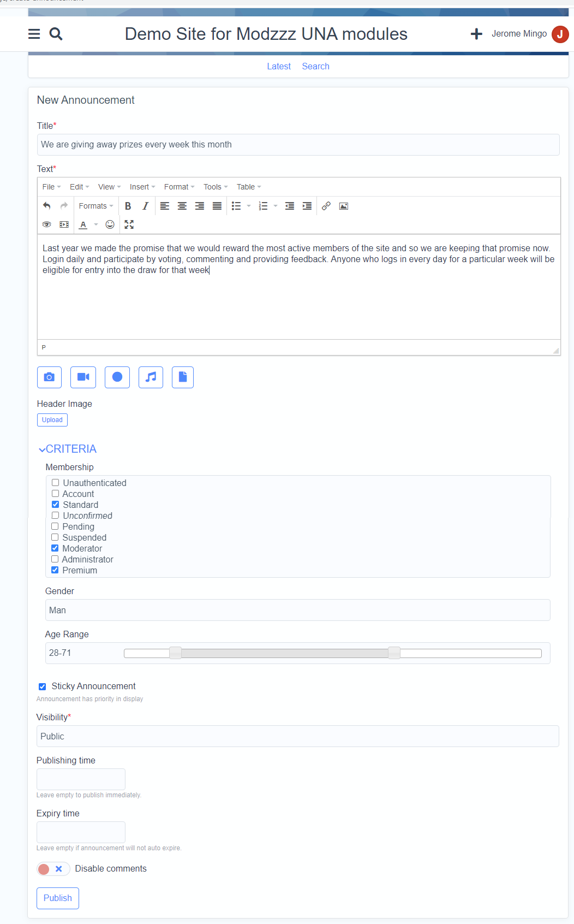Check the Administrator membership checkbox

55,559
